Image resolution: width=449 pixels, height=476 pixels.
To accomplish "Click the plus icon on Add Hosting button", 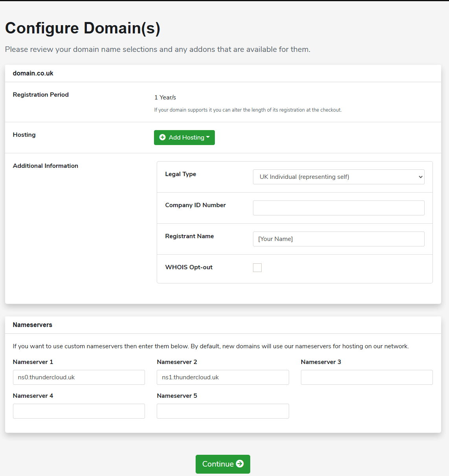I will pos(162,138).
